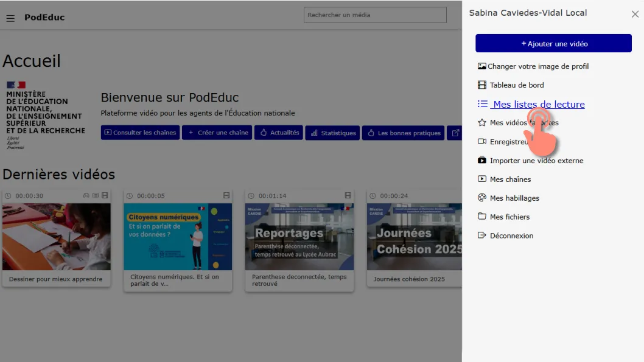Open Mes listes de lecture
The height and width of the screenshot is (362, 644).
539,104
